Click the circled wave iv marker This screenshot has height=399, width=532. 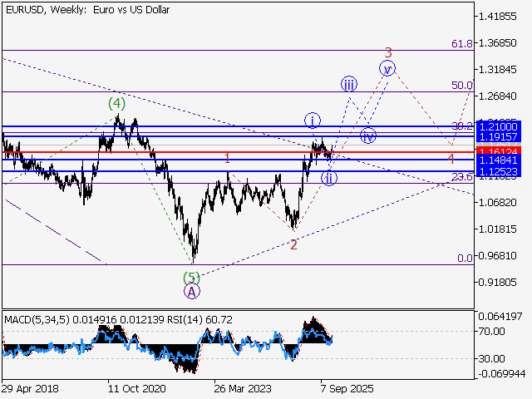[x=369, y=135]
